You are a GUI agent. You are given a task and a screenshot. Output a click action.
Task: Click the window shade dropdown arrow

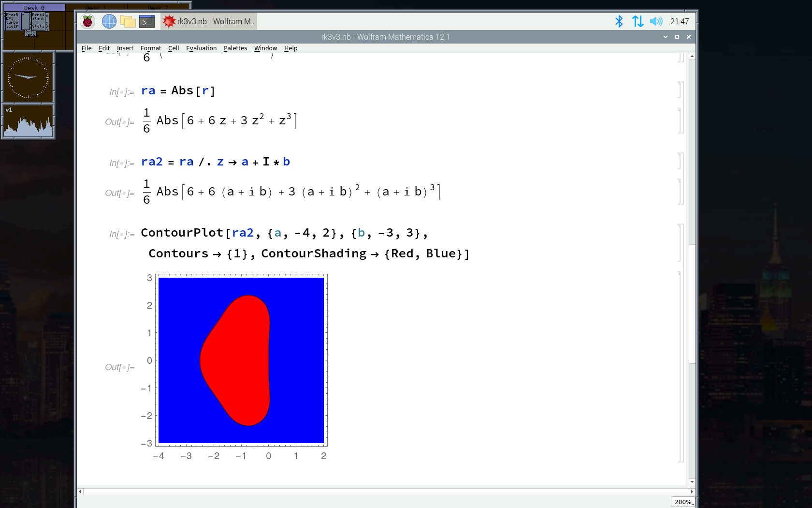[666, 37]
